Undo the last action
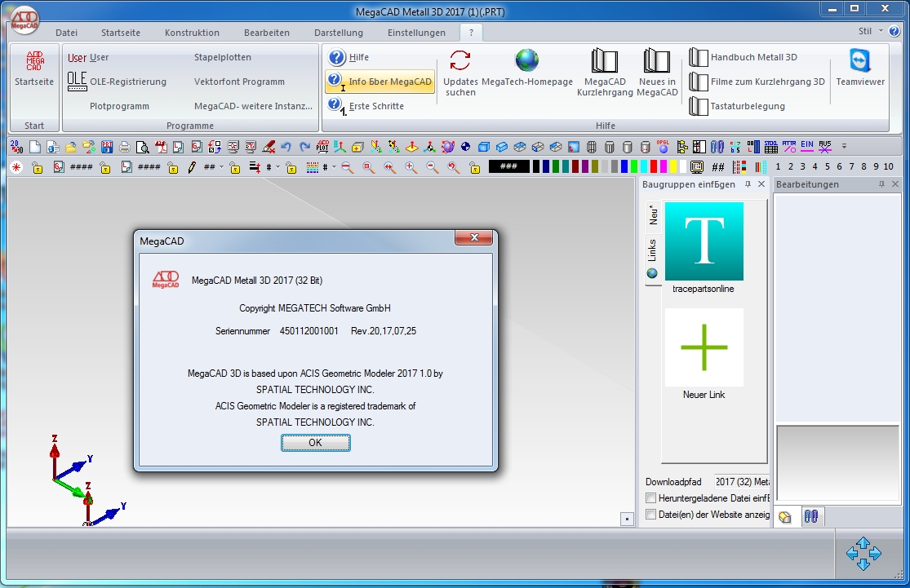Screen dimensions: 910x588 pos(286,147)
